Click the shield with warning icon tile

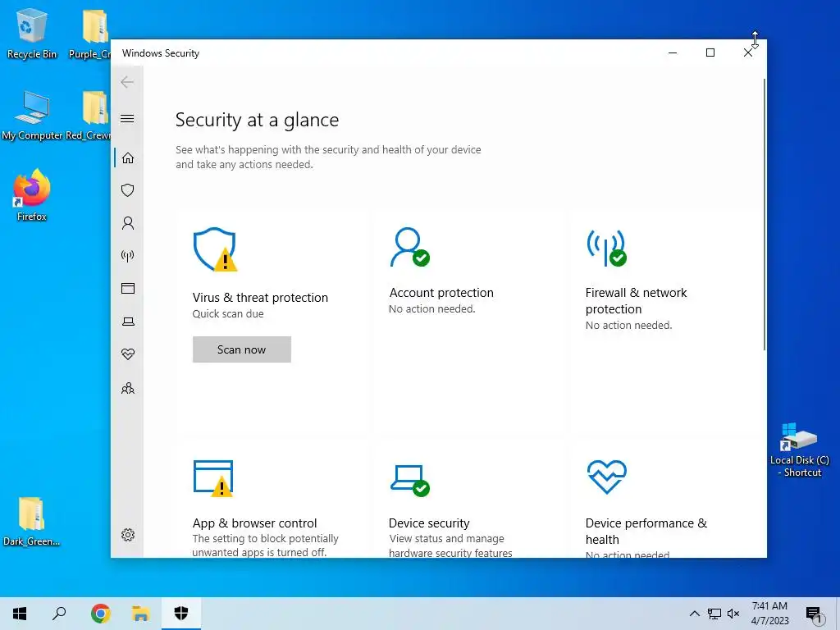pos(215,249)
